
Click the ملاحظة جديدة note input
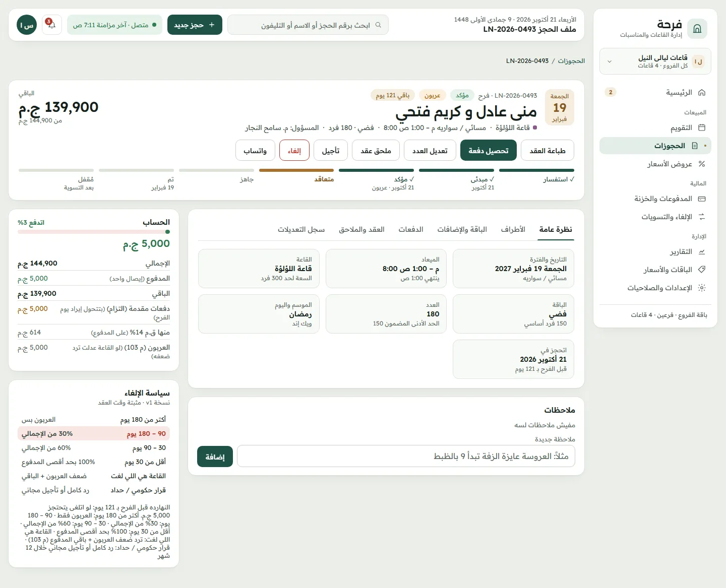(406, 456)
